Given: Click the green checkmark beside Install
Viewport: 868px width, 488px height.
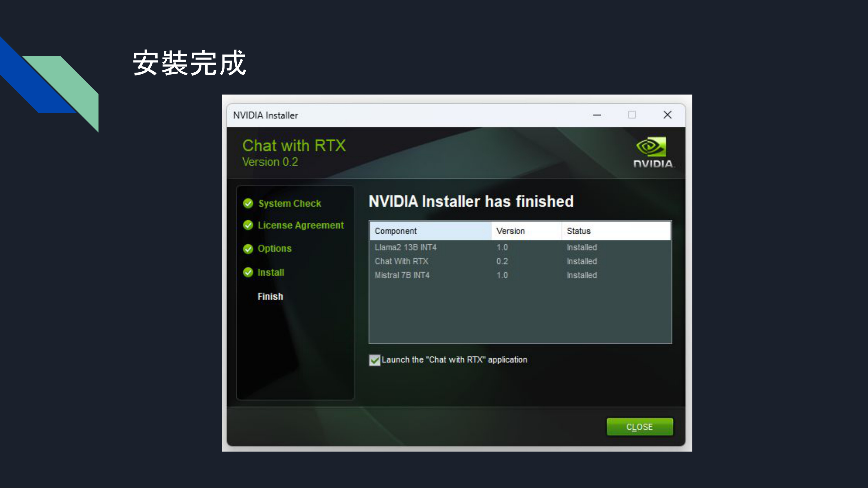Looking at the screenshot, I should pos(248,272).
